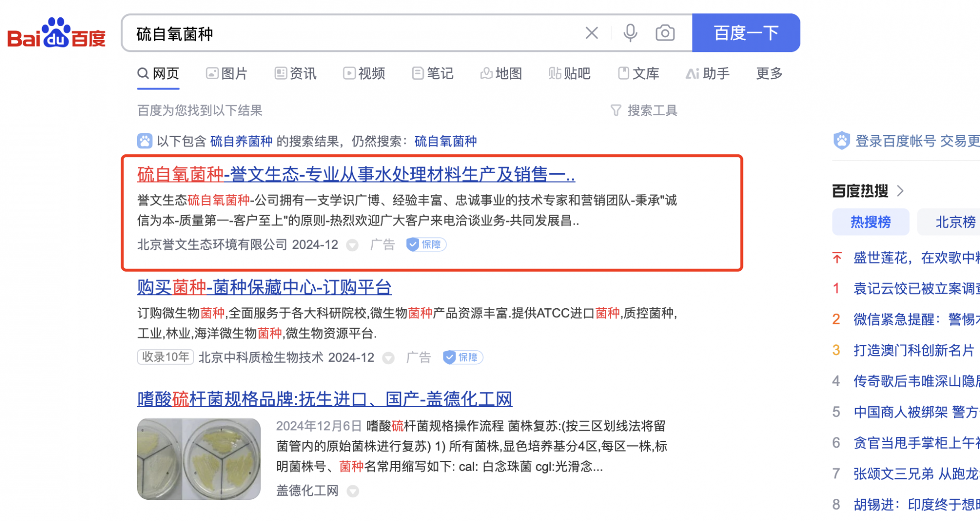The image size is (980, 521).
Task: Expand dropdown arrow next to 盖德化工网
Action: coord(352,491)
